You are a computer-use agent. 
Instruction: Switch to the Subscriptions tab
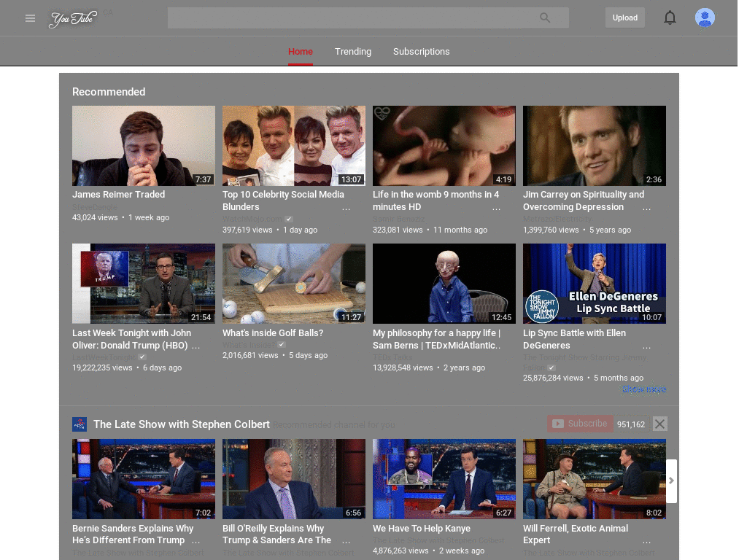(x=421, y=52)
